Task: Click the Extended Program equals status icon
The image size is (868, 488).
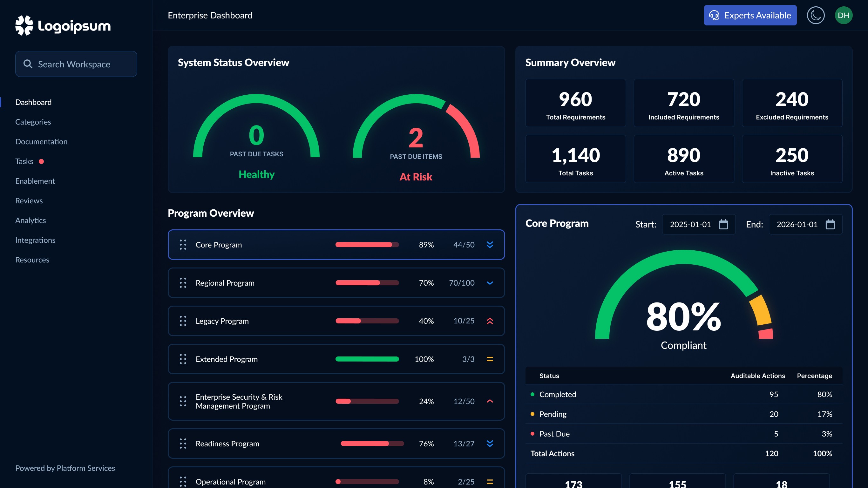Action: click(x=490, y=359)
